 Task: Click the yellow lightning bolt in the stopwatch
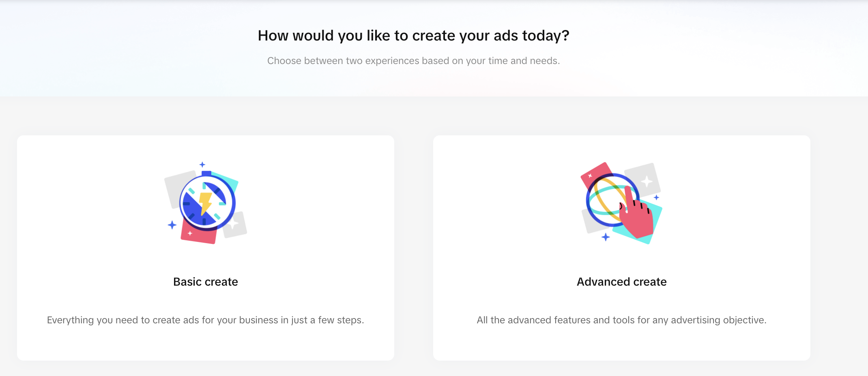tap(205, 203)
